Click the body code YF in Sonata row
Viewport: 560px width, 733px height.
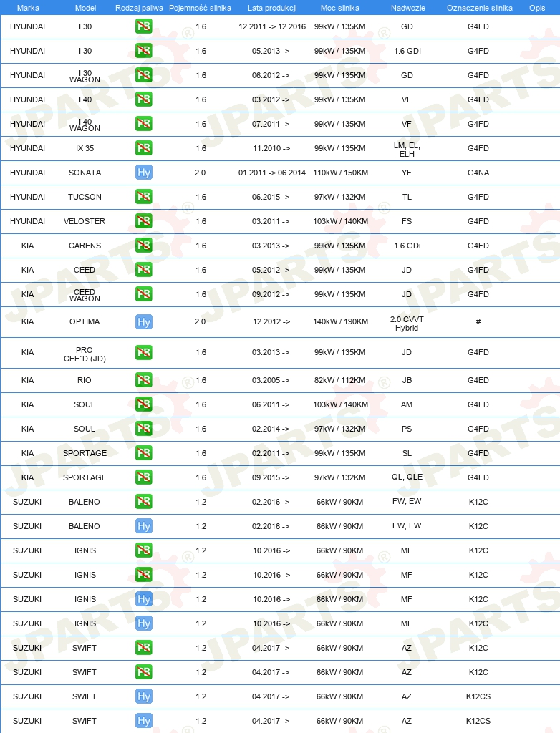407,173
